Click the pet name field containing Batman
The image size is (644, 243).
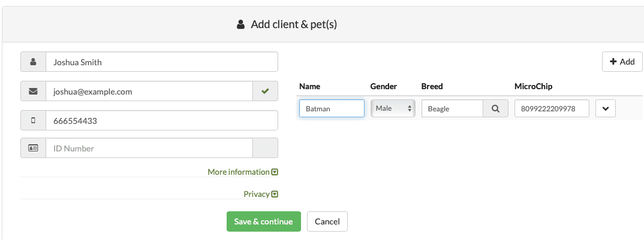click(332, 108)
